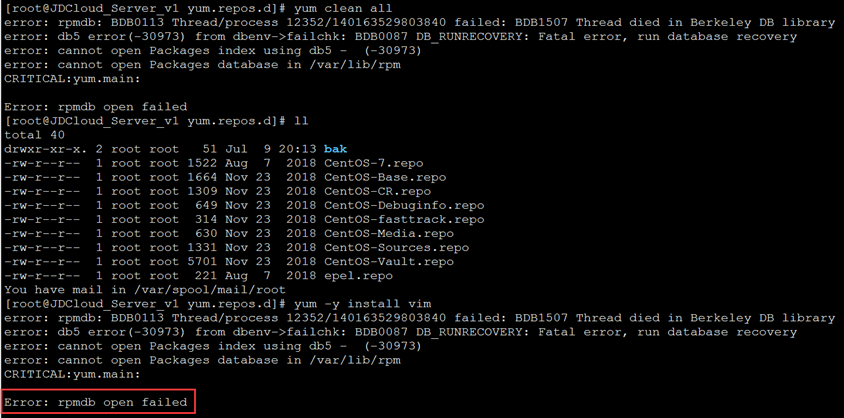Click the CentOS-CR.repo filename
The height and width of the screenshot is (418, 844).
(377, 191)
